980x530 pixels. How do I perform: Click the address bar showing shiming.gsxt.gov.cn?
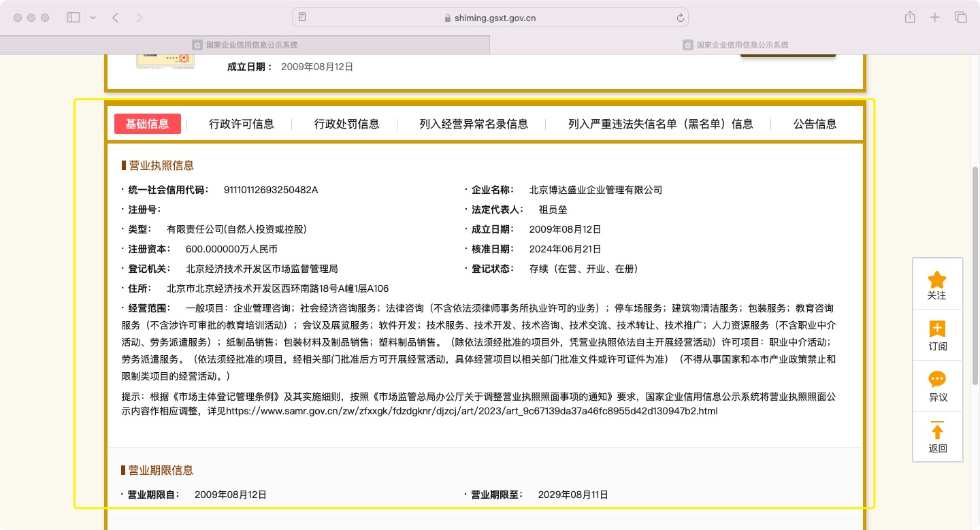coord(490,18)
